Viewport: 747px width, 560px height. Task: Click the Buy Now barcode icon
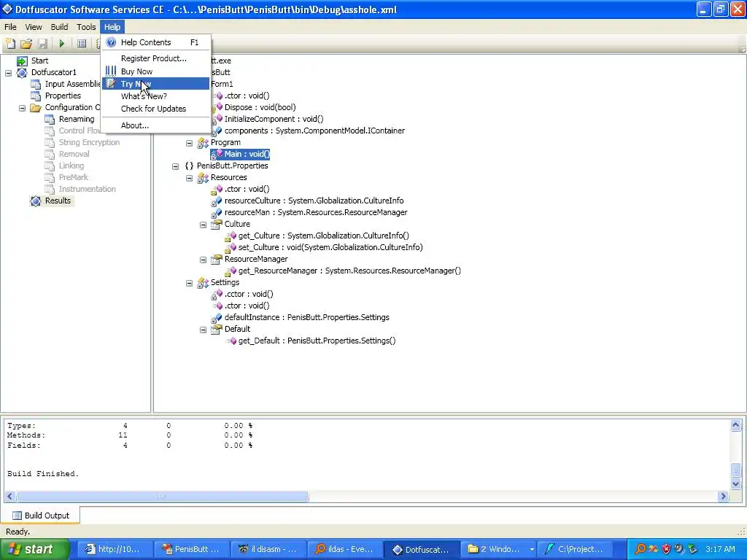111,71
